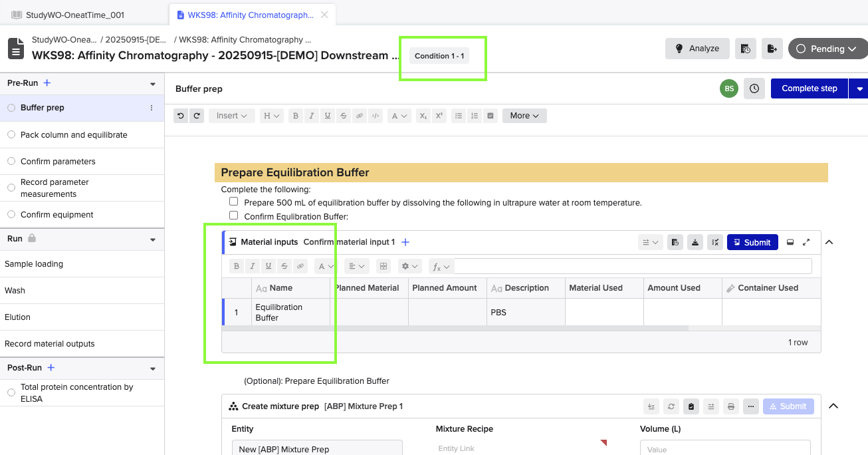Tick the Confirm Equilibration Buffer checkbox
The width and height of the screenshot is (868, 455).
click(x=233, y=216)
